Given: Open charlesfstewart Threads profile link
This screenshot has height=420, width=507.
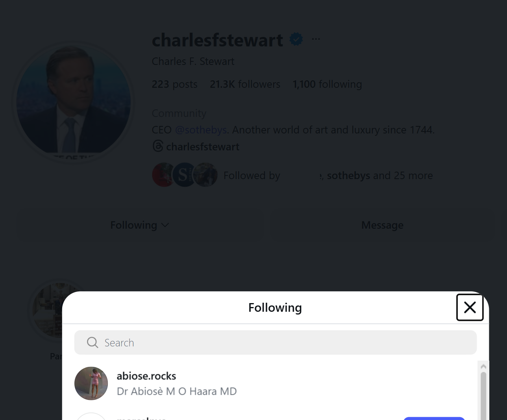Looking at the screenshot, I should click(203, 147).
